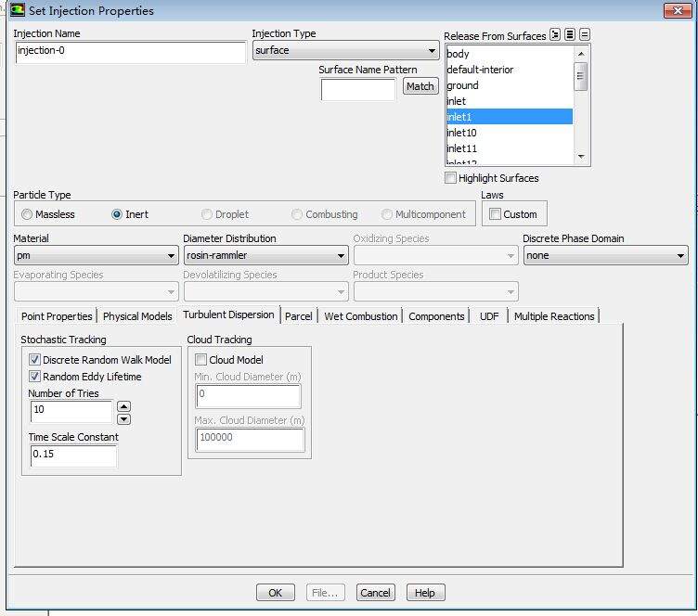Image resolution: width=698 pixels, height=616 pixels.
Task: Open the Discrete Phase Domain dropdown
Action: click(605, 256)
